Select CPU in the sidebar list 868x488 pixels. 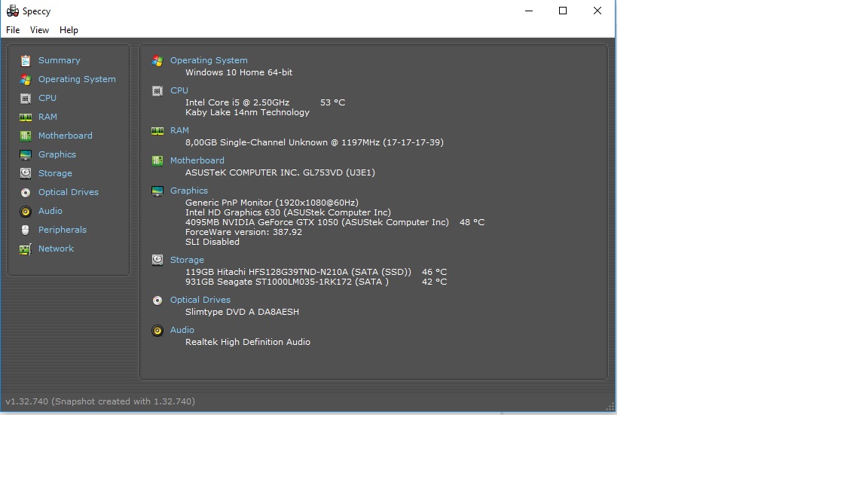(x=47, y=98)
